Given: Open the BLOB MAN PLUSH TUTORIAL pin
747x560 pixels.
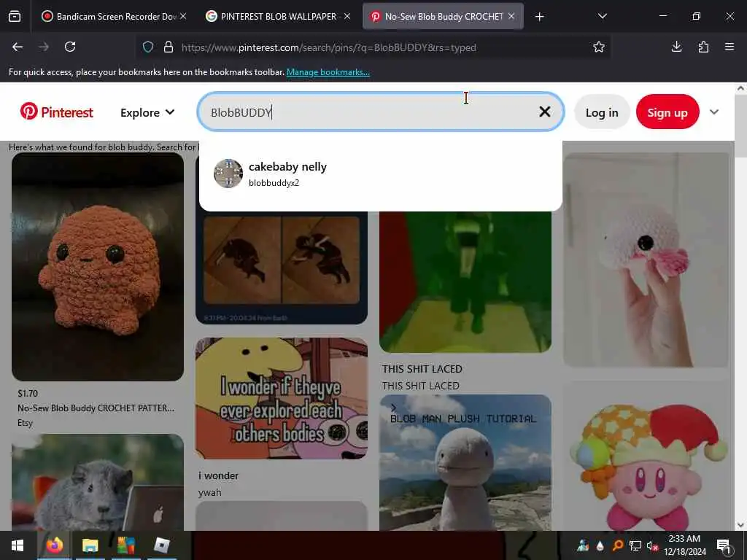Looking at the screenshot, I should point(465,462).
